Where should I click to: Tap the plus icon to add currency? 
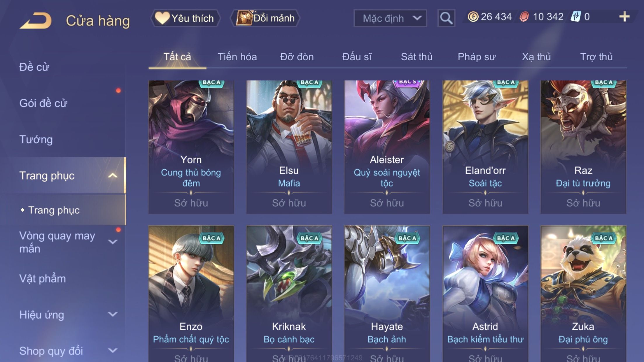coord(624,17)
